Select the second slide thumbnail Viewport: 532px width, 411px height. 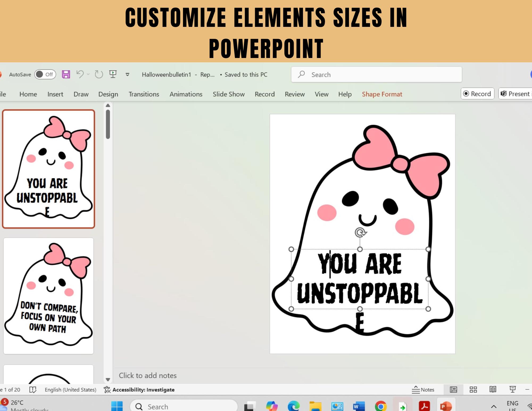point(48,296)
